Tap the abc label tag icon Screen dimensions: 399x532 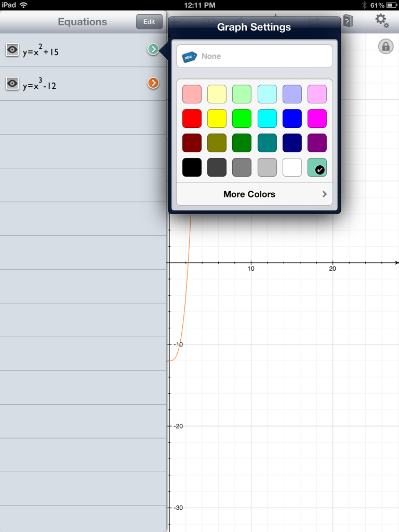189,57
